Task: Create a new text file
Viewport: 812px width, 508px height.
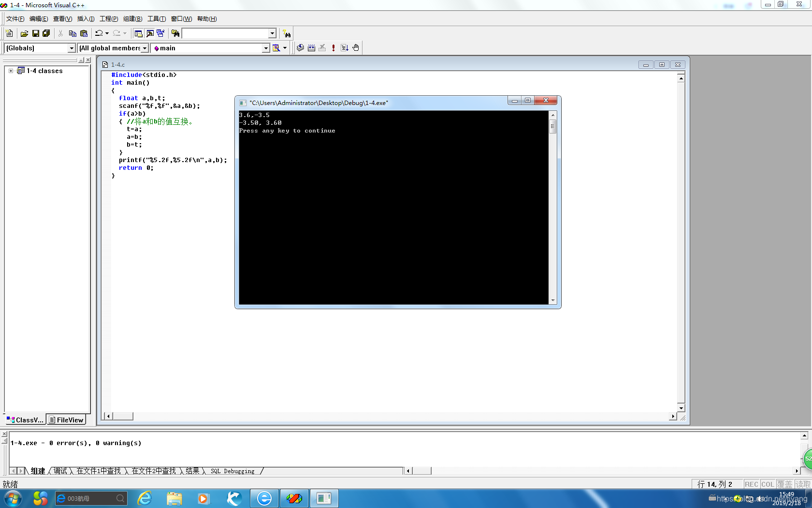Action: click(x=9, y=33)
